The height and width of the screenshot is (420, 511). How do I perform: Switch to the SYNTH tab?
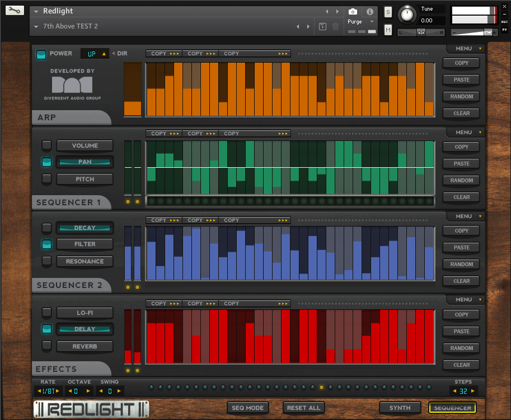[400, 408]
